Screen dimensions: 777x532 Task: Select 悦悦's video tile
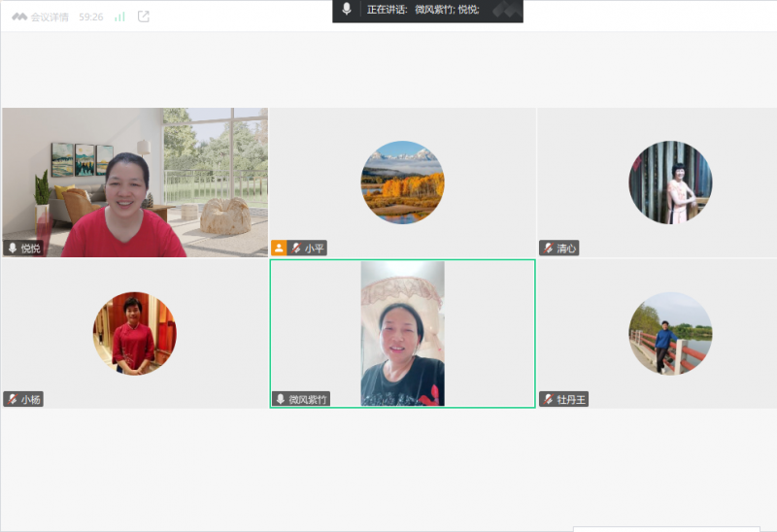point(134,182)
